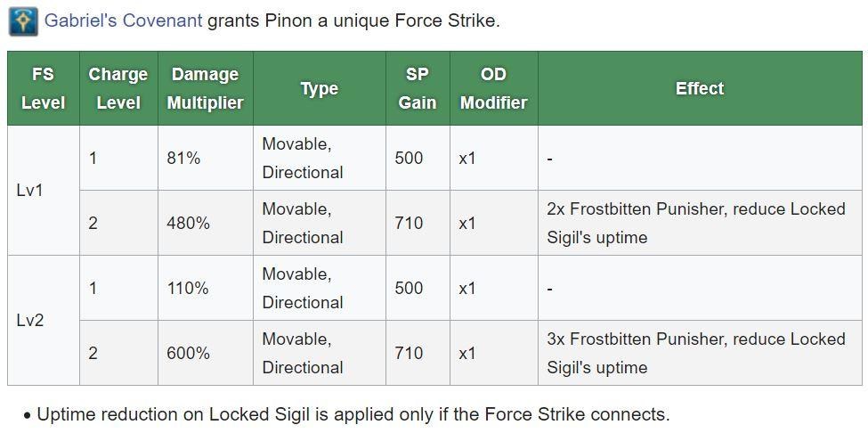This screenshot has height=433, width=868.
Task: Click the Damage Multiplier column header
Action: coord(205,88)
